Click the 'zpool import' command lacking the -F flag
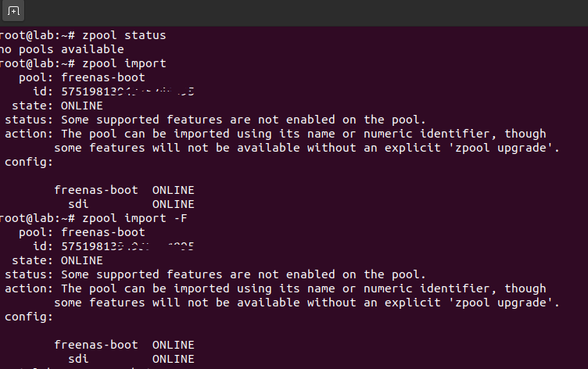The width and height of the screenshot is (588, 369). pos(124,63)
